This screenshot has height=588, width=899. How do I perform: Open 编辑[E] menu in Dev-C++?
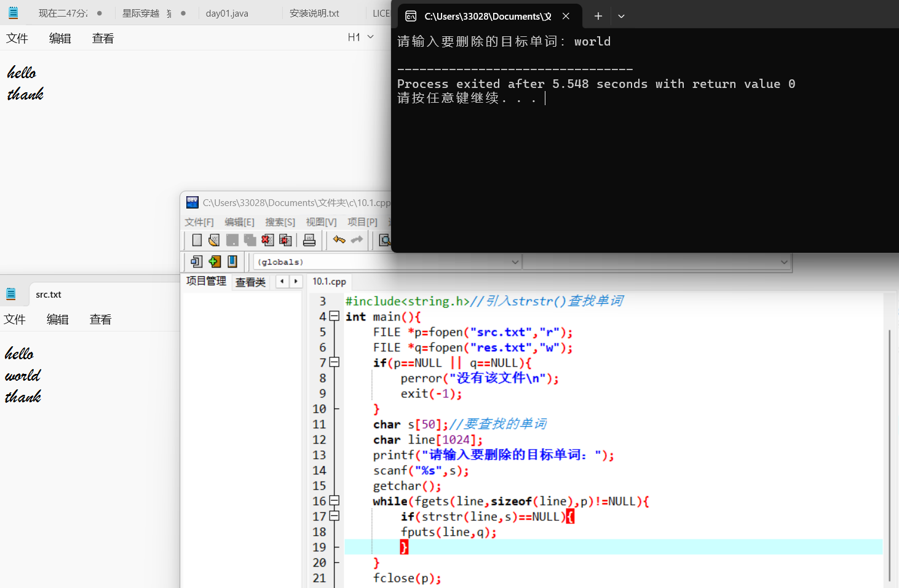click(239, 222)
